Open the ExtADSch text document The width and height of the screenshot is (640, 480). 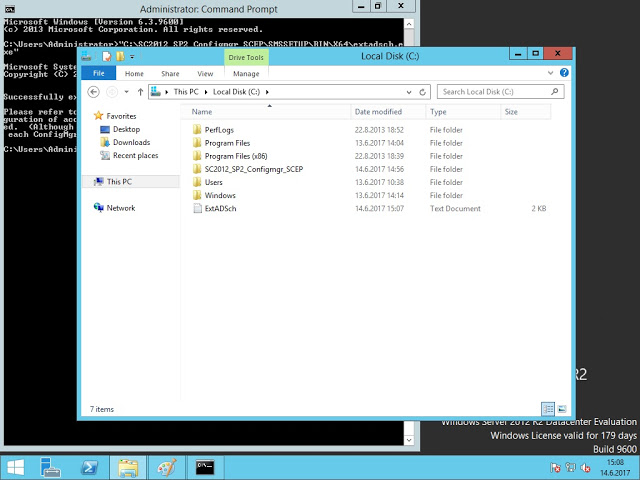[x=220, y=208]
